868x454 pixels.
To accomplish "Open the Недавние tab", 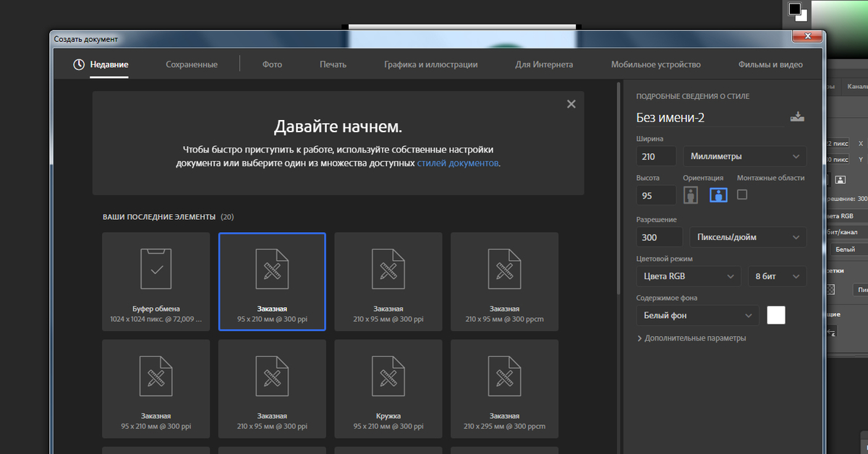I will point(109,64).
